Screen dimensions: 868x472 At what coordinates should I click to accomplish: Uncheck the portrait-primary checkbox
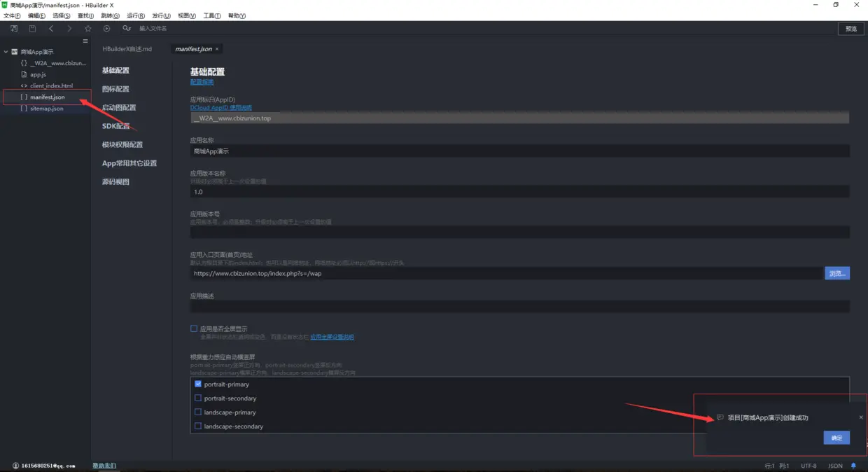[x=198, y=384]
